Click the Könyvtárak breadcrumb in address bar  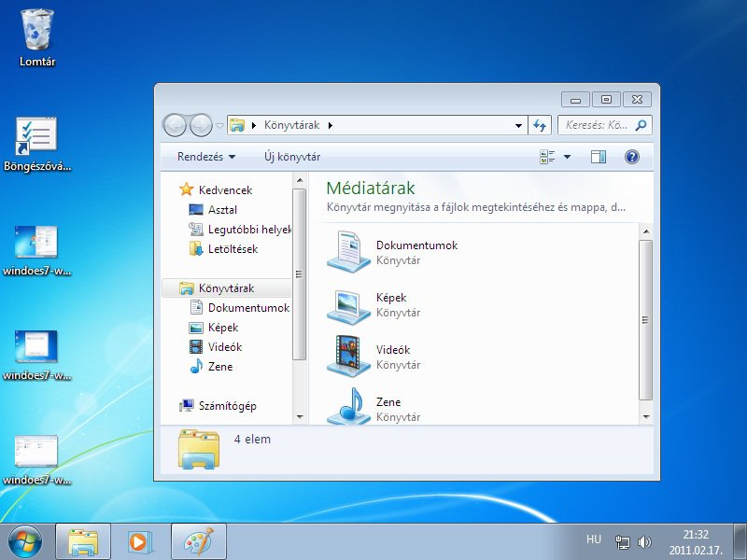[x=291, y=125]
